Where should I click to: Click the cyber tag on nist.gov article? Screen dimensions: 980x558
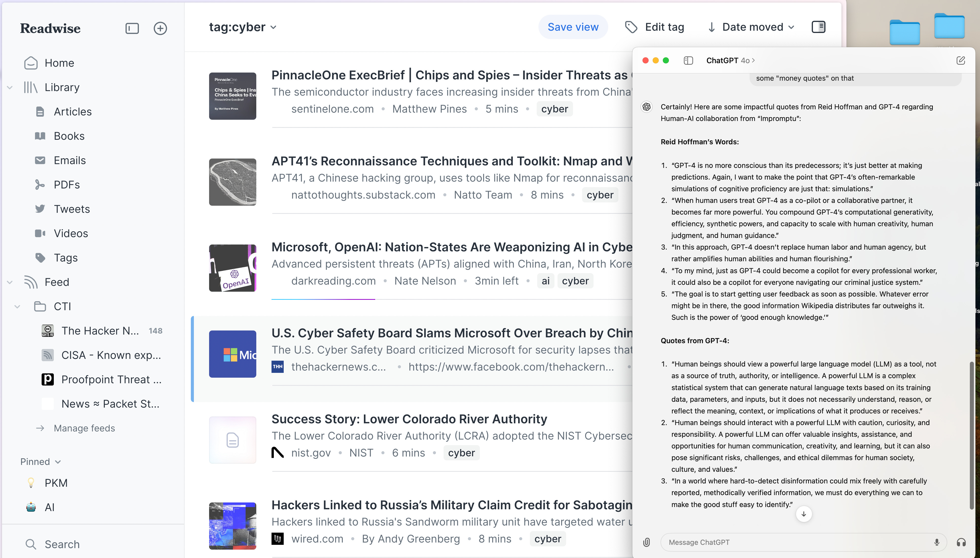(x=461, y=452)
